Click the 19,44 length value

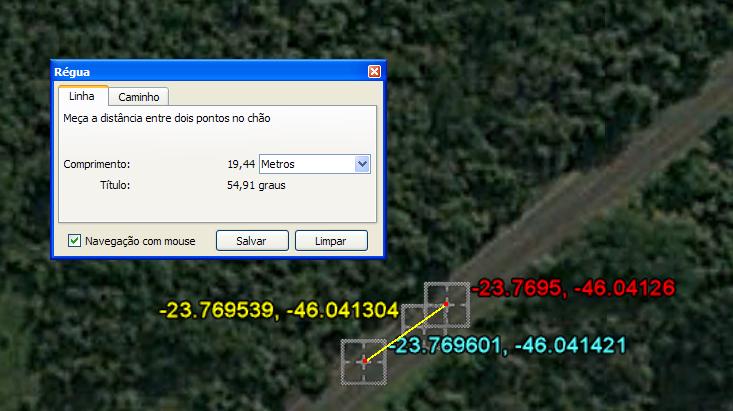coord(241,164)
